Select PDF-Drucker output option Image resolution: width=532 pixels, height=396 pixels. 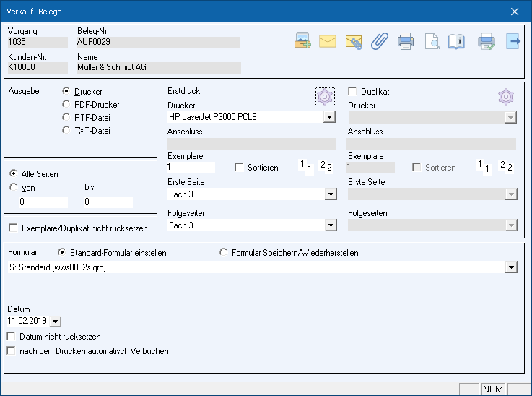[x=67, y=105]
